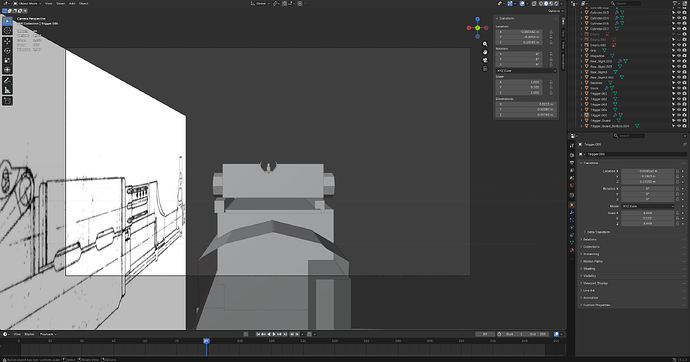Open the Object Data green triangle tab
690x362 pixels.
coord(572,242)
